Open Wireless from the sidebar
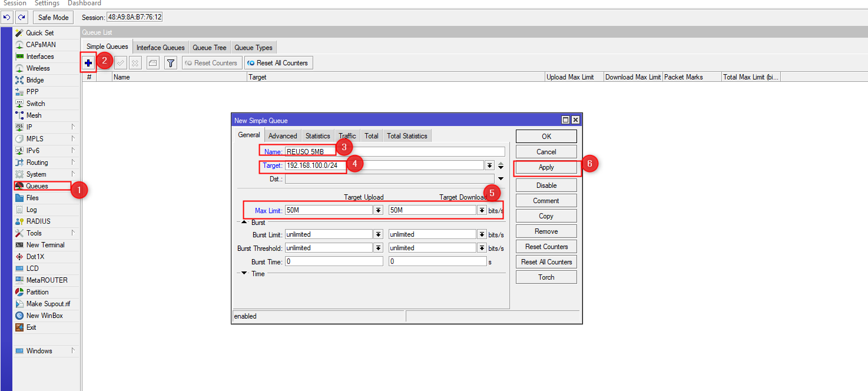Image resolution: width=868 pixels, height=391 pixels. (38, 68)
